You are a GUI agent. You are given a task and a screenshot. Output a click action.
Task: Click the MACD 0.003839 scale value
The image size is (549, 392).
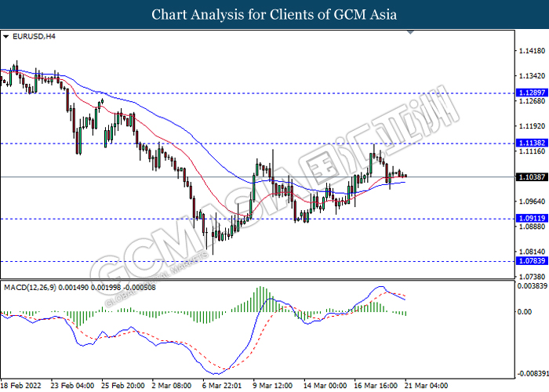point(533,286)
